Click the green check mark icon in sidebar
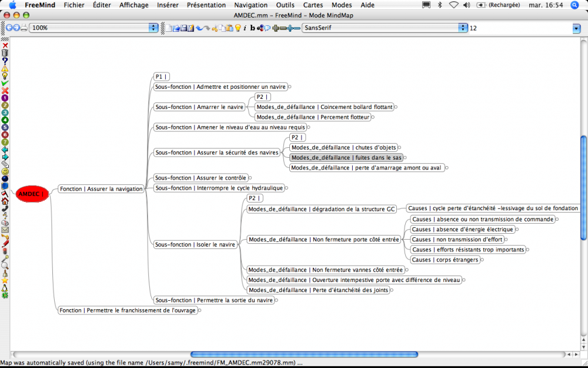This screenshot has height=368, width=588. tap(5, 84)
